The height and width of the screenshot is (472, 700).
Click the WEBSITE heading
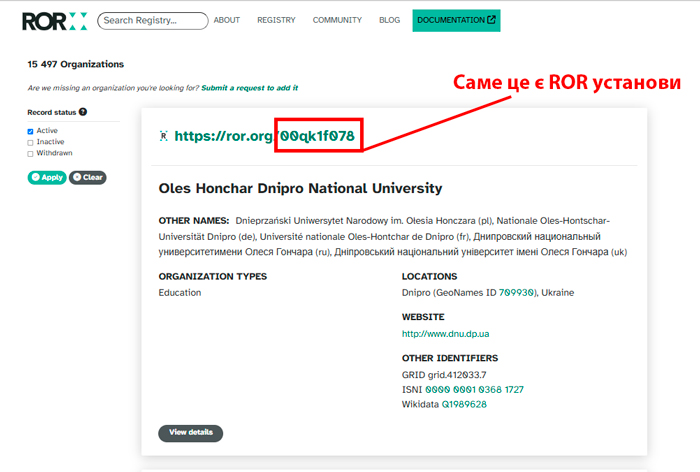click(423, 317)
